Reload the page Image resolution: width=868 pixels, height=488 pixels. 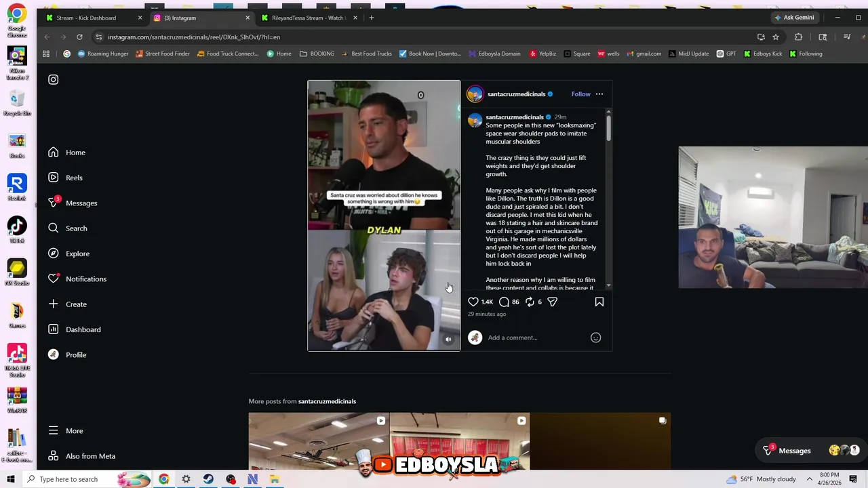pos(79,37)
